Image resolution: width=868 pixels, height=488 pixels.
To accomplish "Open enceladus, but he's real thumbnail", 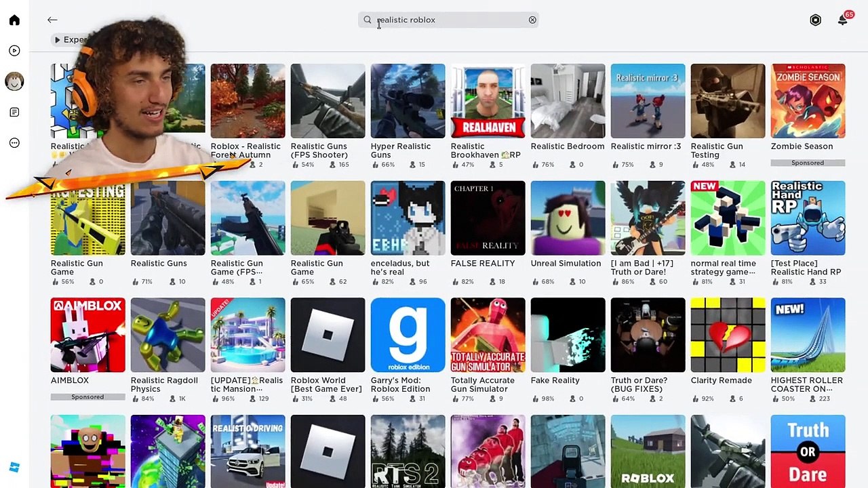I will pos(408,218).
